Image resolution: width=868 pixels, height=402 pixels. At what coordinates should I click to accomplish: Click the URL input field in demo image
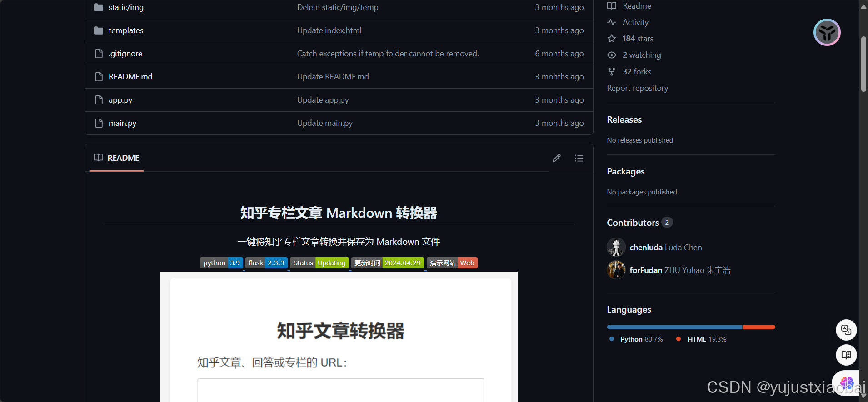point(341,390)
